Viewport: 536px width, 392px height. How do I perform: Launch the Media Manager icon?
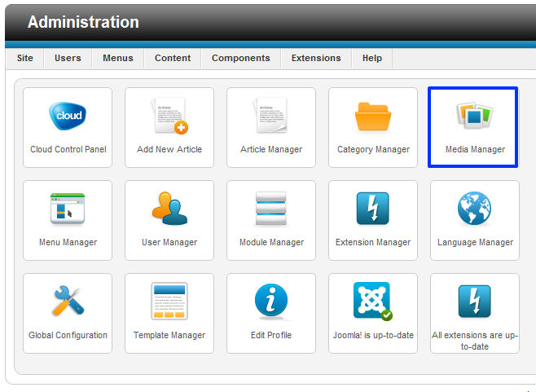[474, 115]
